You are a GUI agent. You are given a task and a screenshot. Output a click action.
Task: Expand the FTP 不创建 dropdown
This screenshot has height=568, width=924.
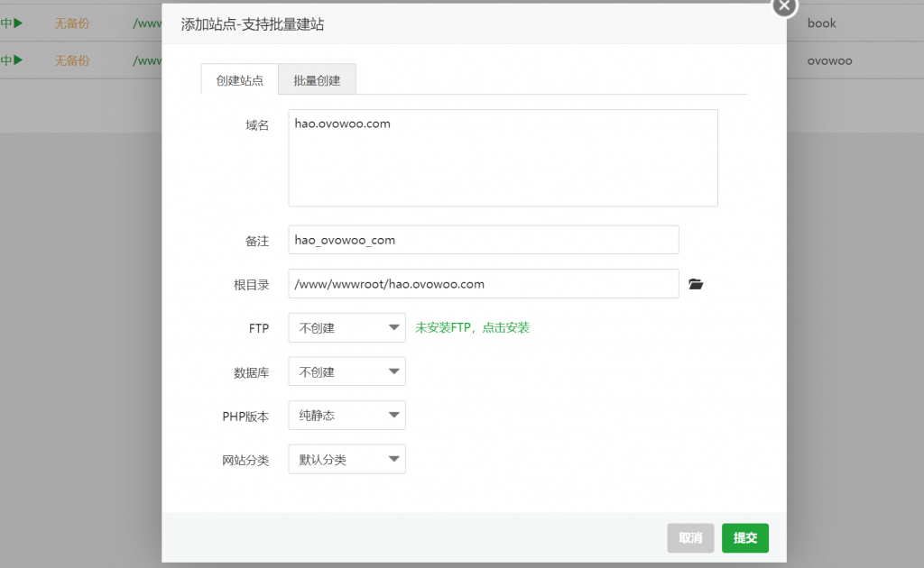tap(346, 328)
